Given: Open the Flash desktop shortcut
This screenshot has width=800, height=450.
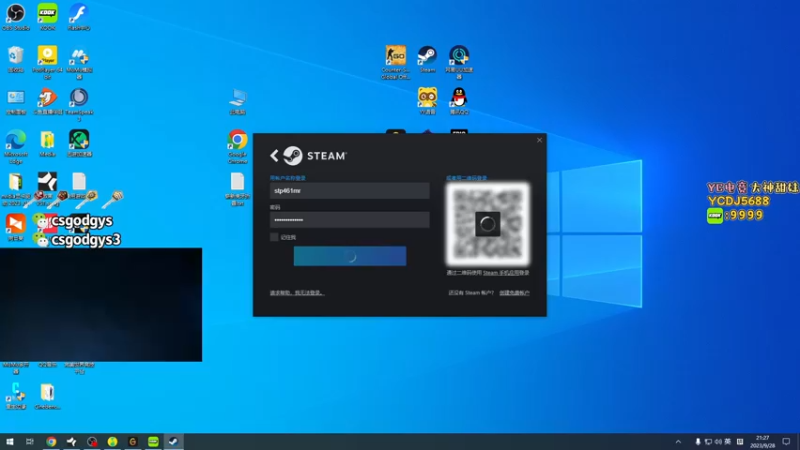Looking at the screenshot, I should (79, 17).
